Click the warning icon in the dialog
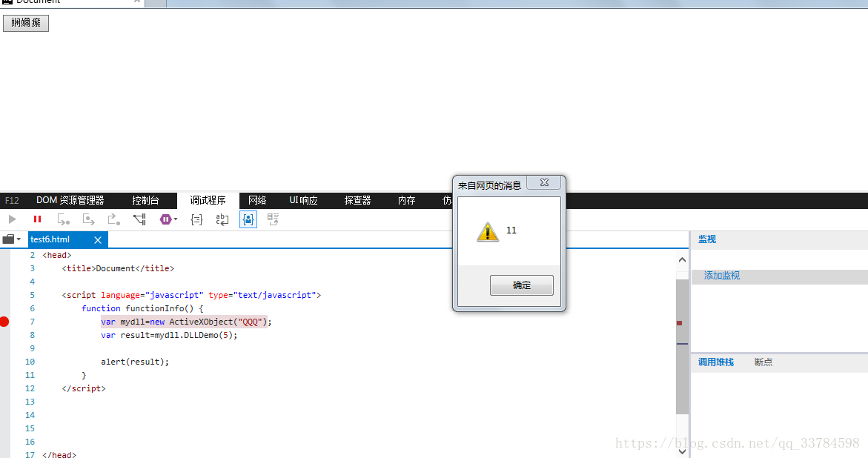Image resolution: width=868 pixels, height=458 pixels. (488, 232)
